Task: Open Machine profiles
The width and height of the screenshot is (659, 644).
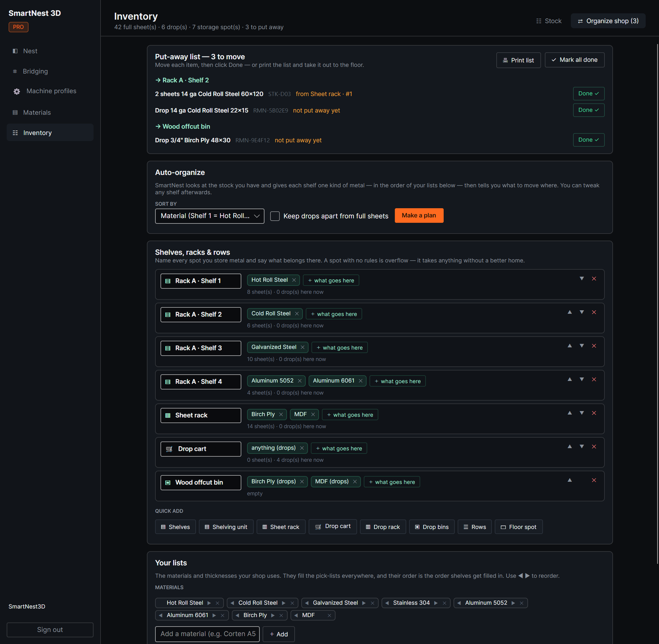Action: pyautogui.click(x=50, y=91)
